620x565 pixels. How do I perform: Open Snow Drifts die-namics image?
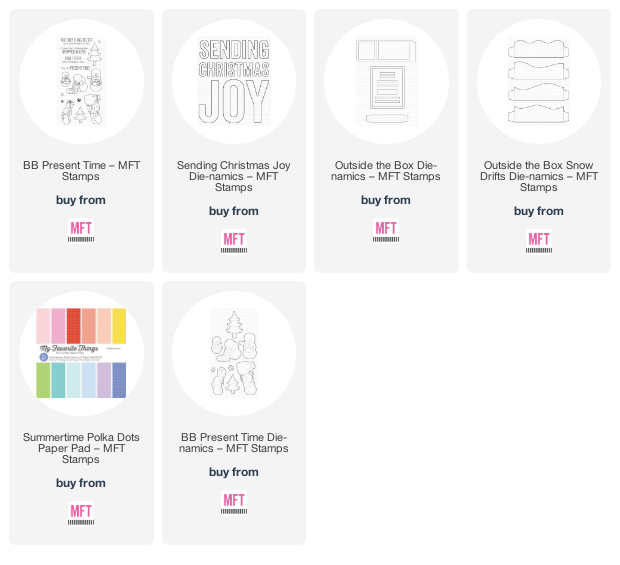[539, 81]
